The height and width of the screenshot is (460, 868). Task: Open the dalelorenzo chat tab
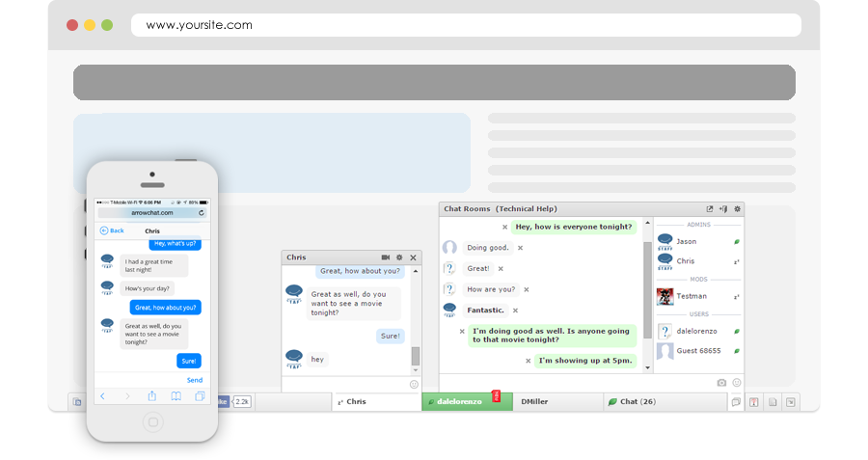tap(467, 402)
